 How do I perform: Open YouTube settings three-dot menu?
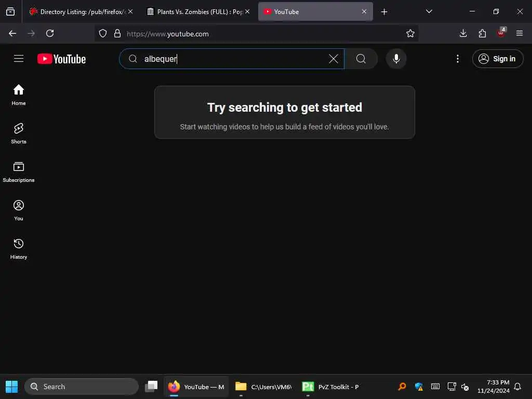[457, 59]
